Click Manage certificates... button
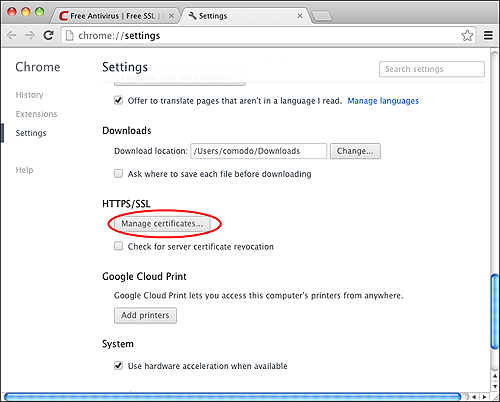 click(x=162, y=223)
